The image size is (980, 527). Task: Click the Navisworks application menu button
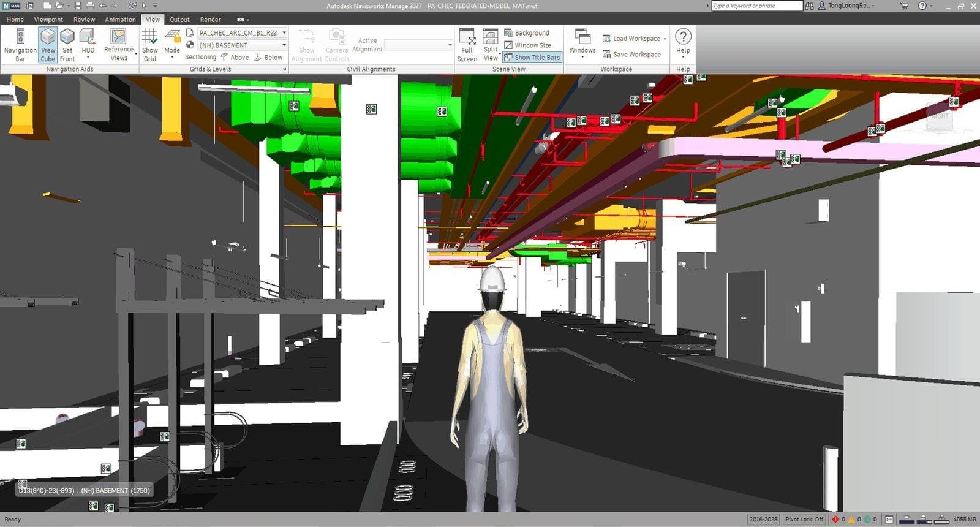click(x=12, y=6)
